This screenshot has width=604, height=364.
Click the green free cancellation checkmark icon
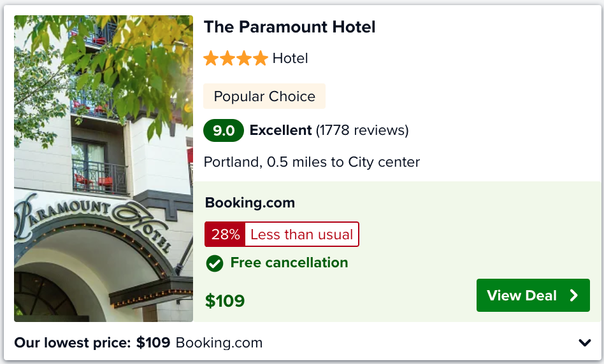215,263
